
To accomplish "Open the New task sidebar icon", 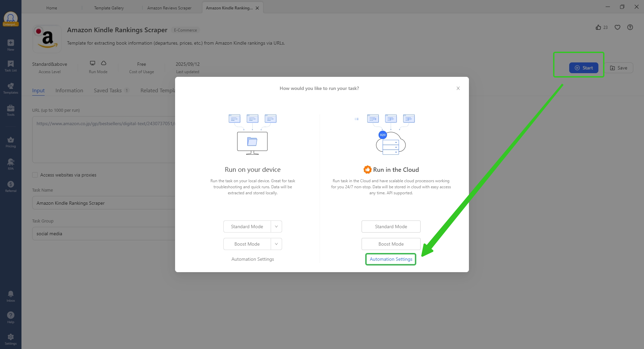I will click(11, 45).
